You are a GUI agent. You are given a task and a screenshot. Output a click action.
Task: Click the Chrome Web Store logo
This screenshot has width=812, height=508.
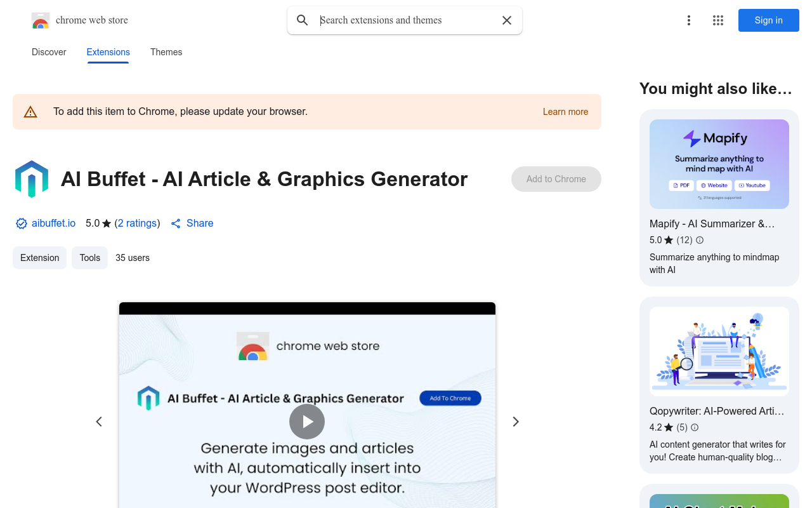click(41, 20)
